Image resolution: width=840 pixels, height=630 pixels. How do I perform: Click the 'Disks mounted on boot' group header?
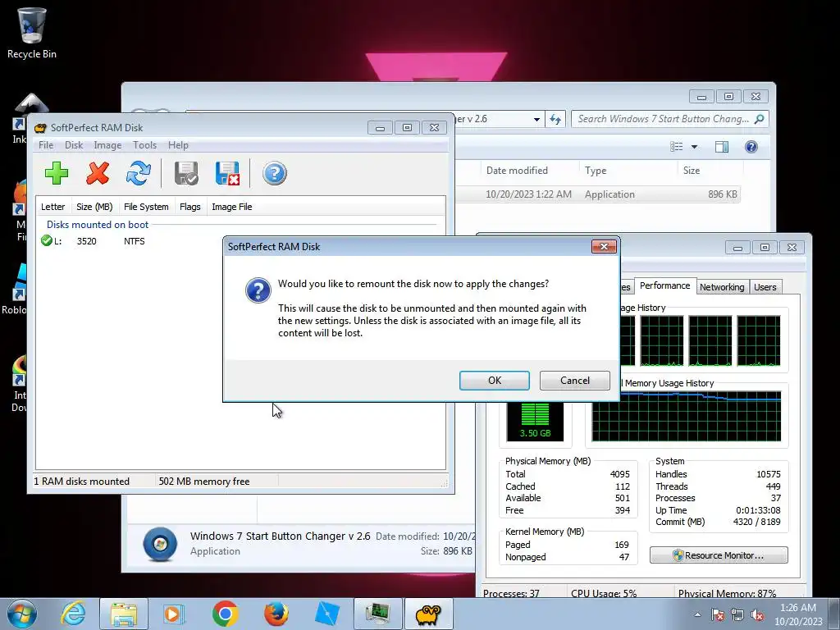[98, 225]
